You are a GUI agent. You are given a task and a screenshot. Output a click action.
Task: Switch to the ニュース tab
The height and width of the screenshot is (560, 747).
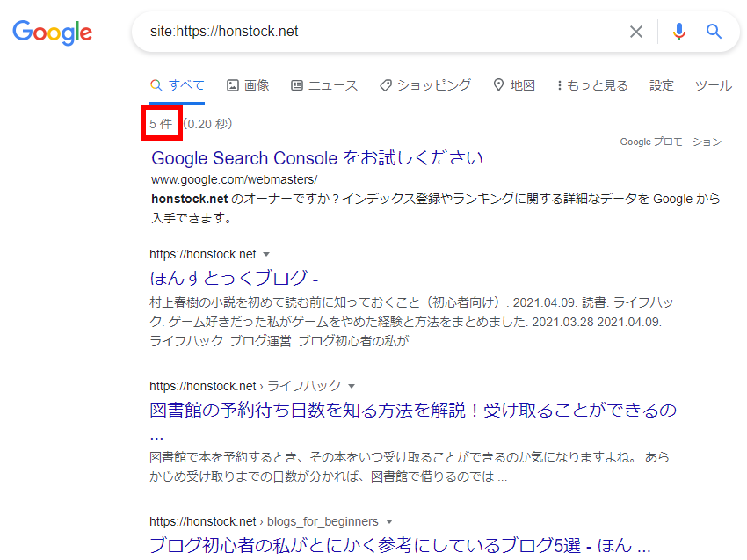pyautogui.click(x=324, y=85)
